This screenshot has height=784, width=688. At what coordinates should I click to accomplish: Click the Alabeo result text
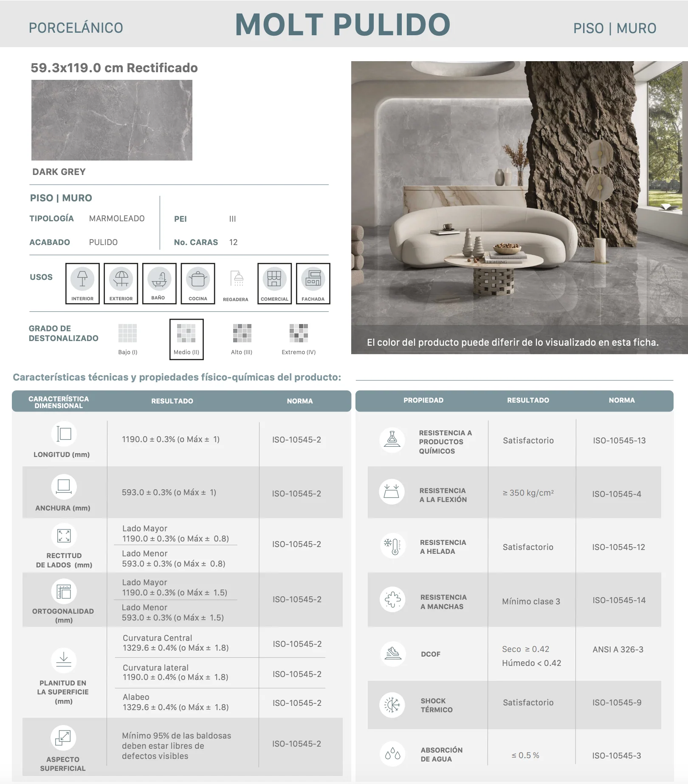tap(176, 702)
